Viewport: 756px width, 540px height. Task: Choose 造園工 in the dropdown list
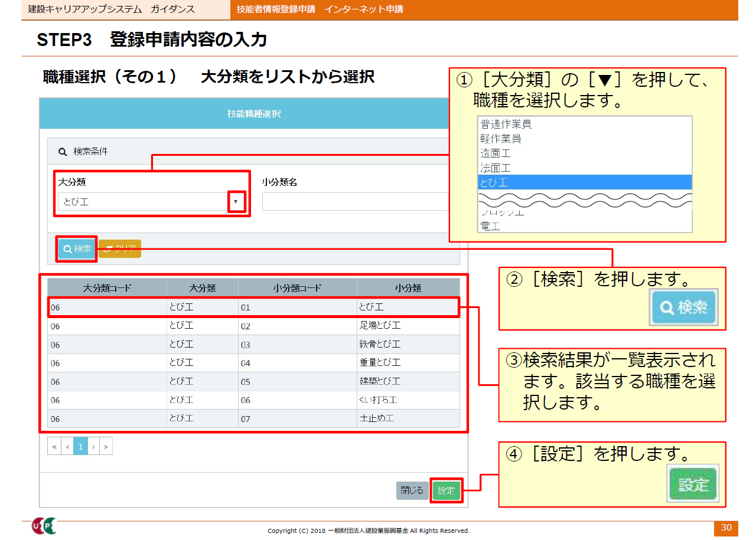(585, 153)
